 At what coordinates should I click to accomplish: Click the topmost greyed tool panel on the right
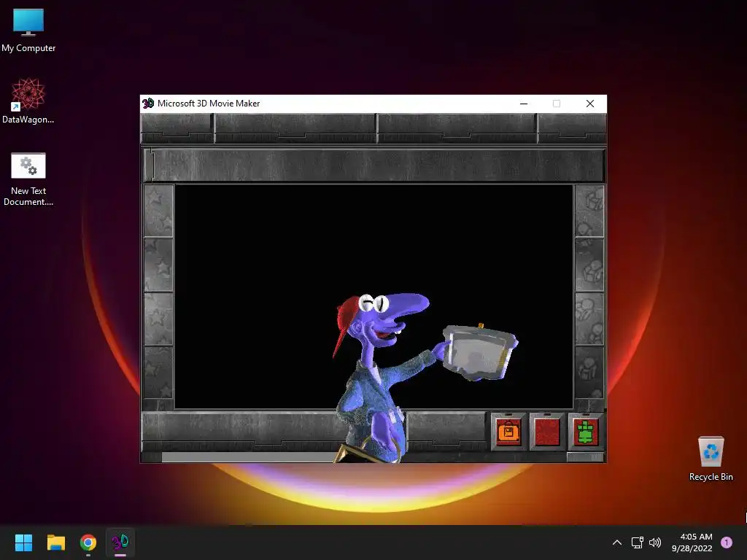(589, 211)
